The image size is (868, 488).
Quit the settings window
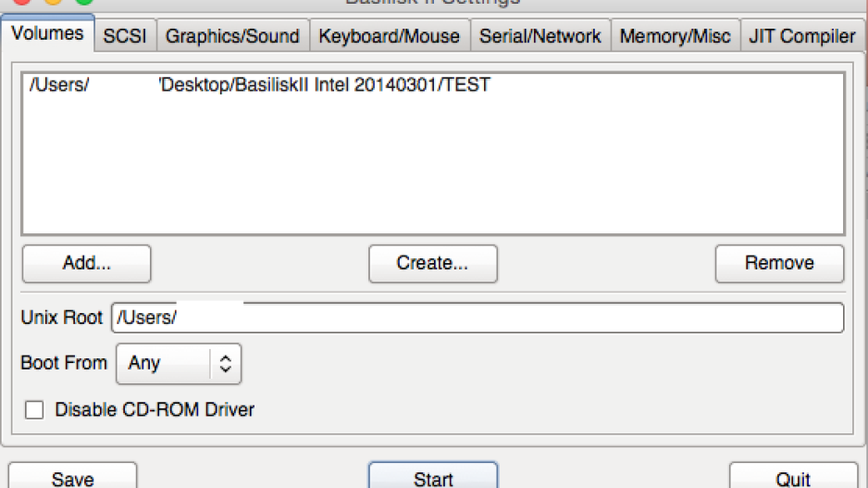[793, 476]
